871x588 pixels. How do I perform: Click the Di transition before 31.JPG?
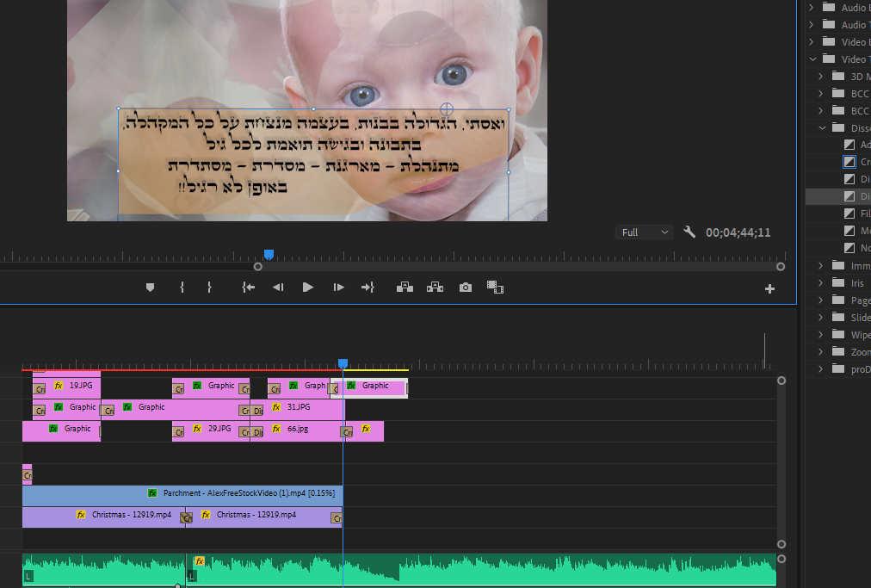(257, 411)
